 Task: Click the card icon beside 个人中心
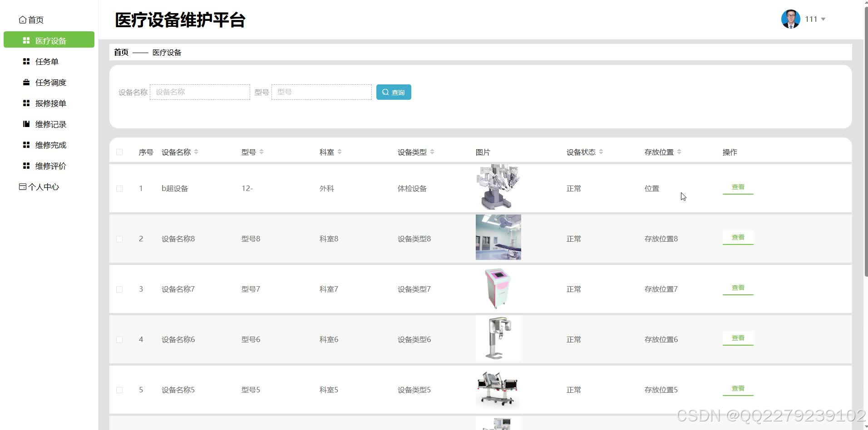click(23, 186)
